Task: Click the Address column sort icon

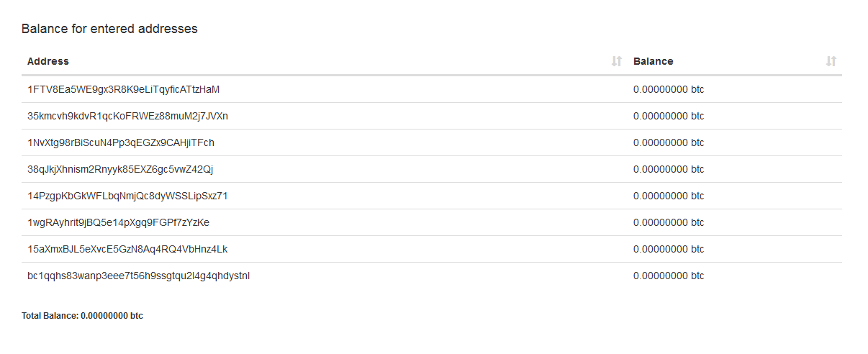Action: 616,61
